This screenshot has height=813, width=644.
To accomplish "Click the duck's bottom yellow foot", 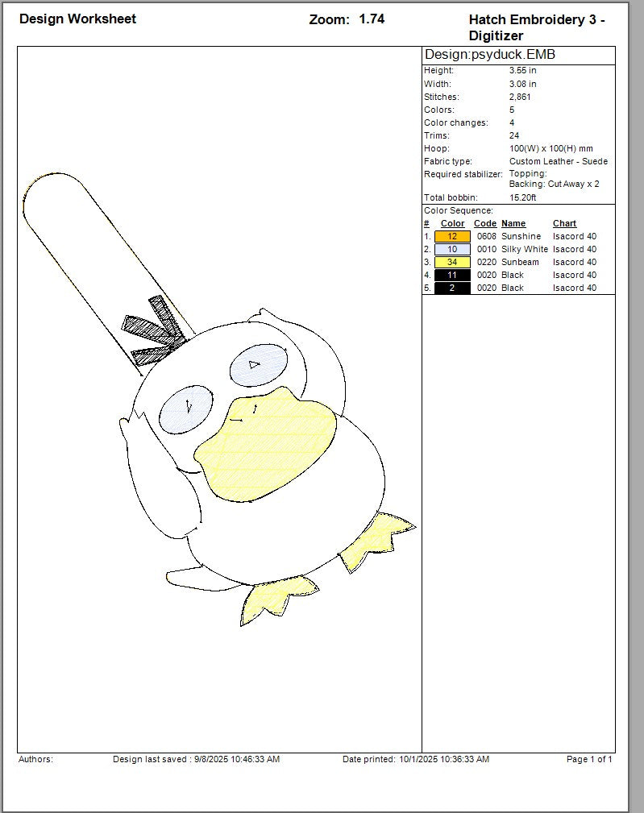I will coord(270,599).
